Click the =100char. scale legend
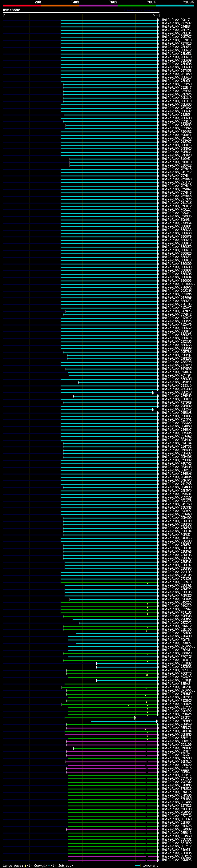The width and height of the screenshot is (197, 868). coord(147,865)
